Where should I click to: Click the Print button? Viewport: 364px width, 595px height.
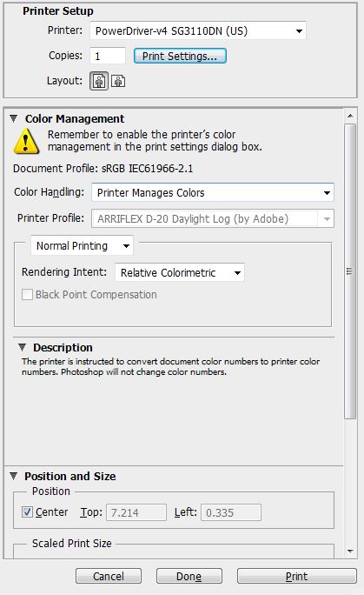(296, 576)
